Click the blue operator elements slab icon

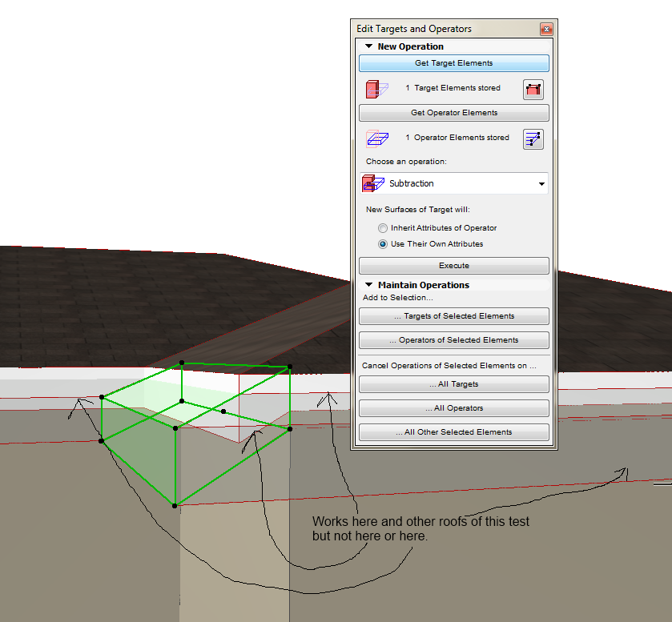[377, 138]
